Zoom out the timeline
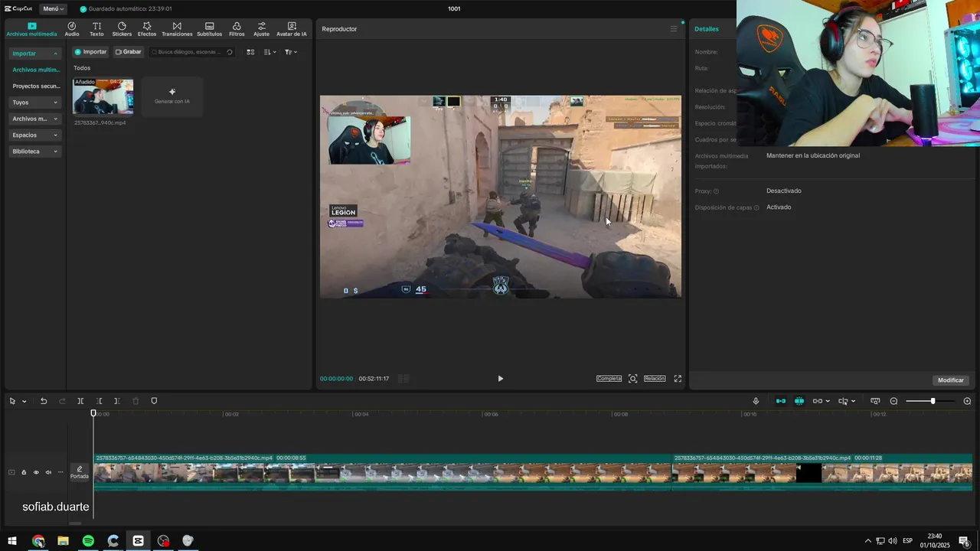 [x=893, y=401]
